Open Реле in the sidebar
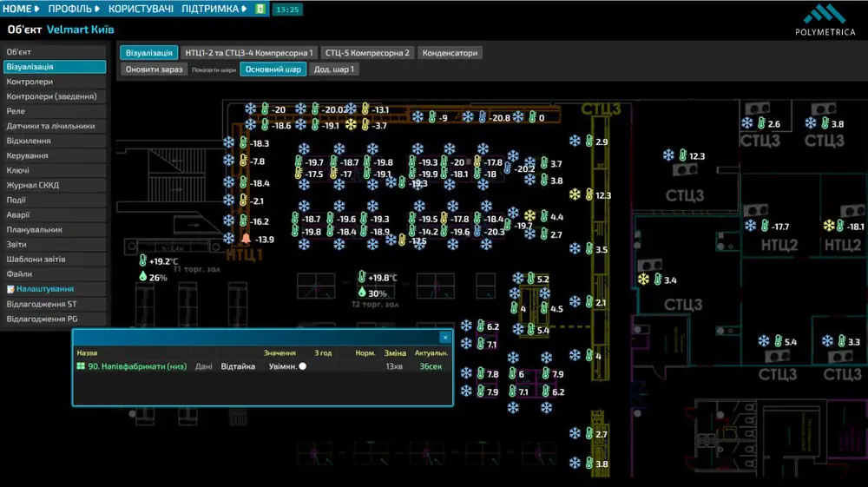868x487 pixels. point(54,111)
